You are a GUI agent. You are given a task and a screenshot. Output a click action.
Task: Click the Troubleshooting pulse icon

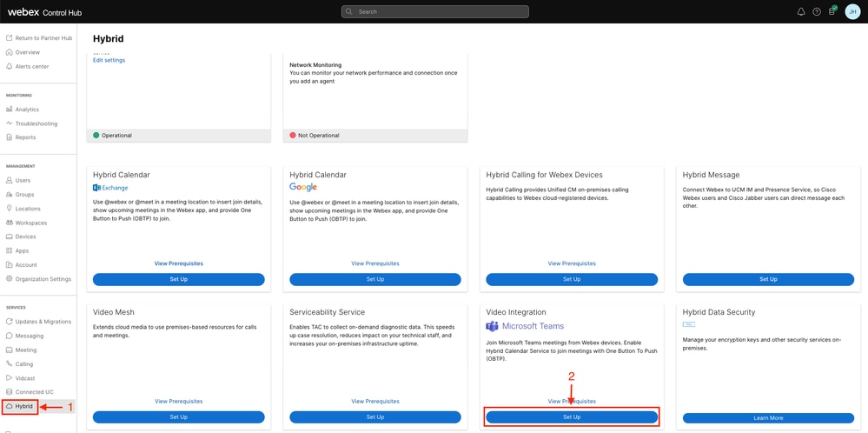coord(9,123)
